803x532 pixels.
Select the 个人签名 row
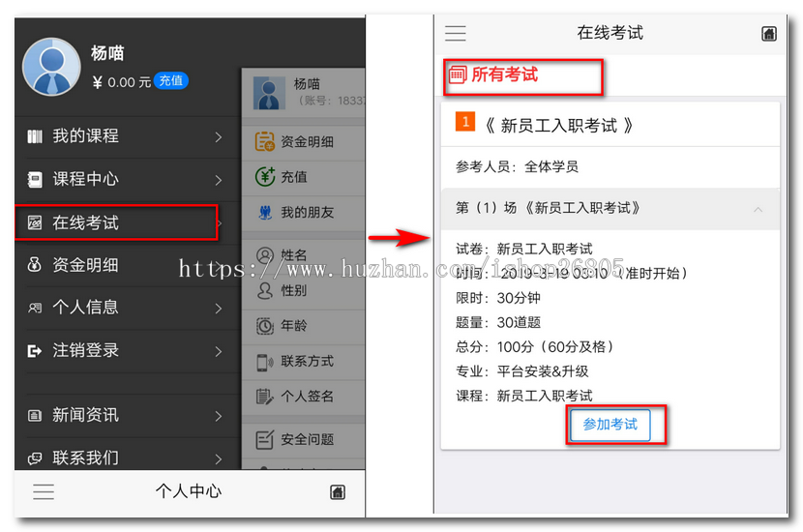coord(304,397)
